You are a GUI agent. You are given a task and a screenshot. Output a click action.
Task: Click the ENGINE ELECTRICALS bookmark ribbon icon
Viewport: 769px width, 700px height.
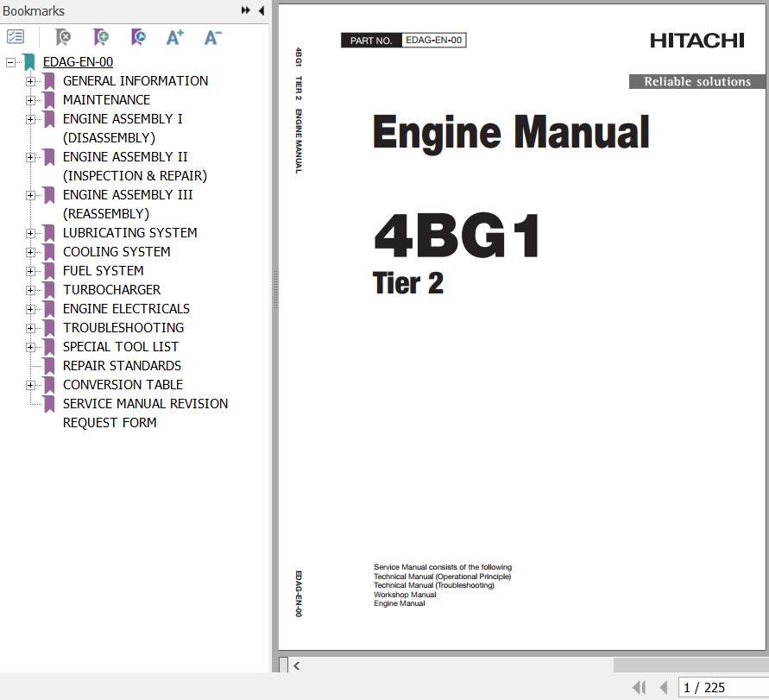coord(49,309)
